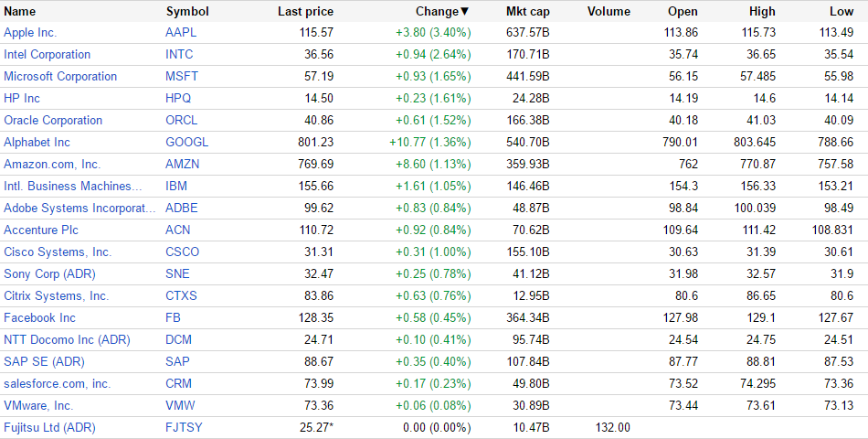Sort by the Mkt cap column header
868x439 pixels.
(x=527, y=12)
